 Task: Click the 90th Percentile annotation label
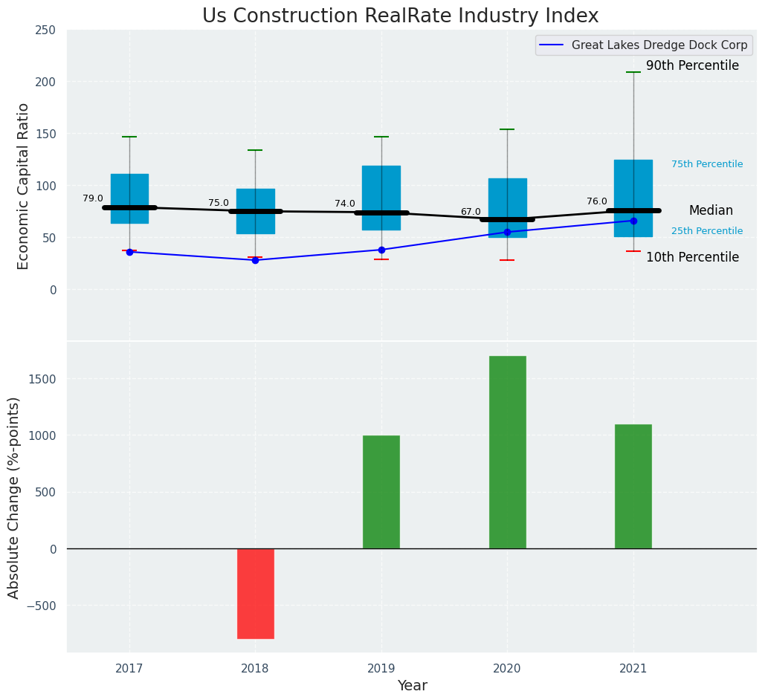point(692,66)
